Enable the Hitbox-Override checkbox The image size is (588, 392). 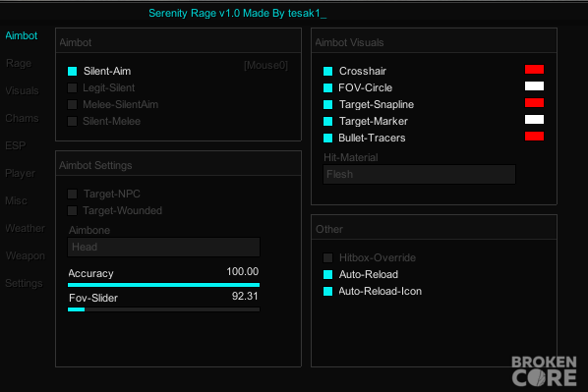(x=327, y=257)
